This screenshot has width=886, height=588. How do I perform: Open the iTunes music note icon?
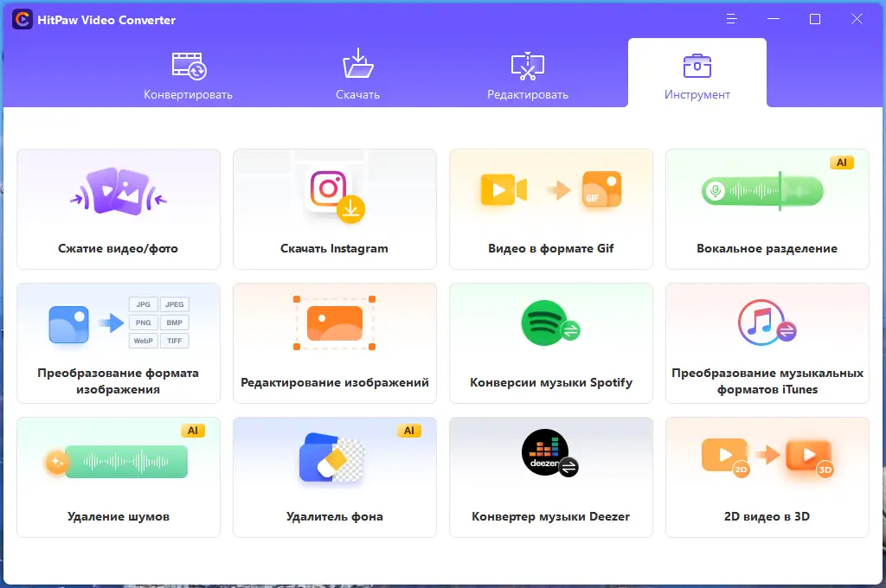[767, 323]
